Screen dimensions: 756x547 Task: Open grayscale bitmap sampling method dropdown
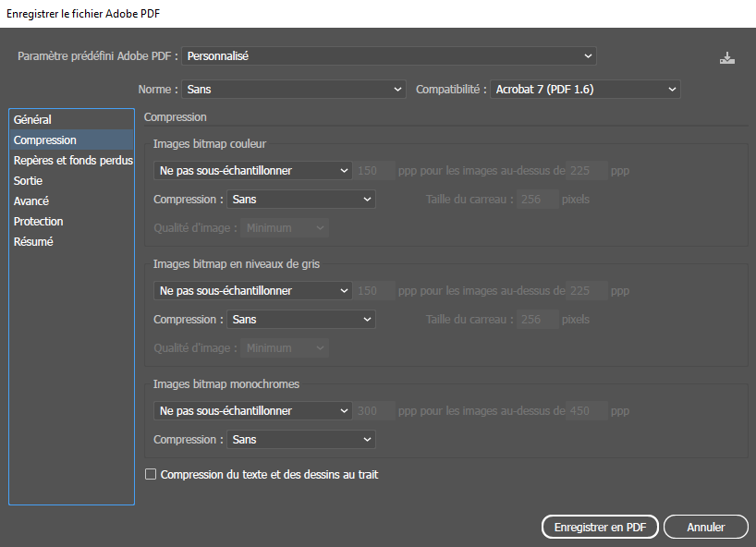pos(252,291)
